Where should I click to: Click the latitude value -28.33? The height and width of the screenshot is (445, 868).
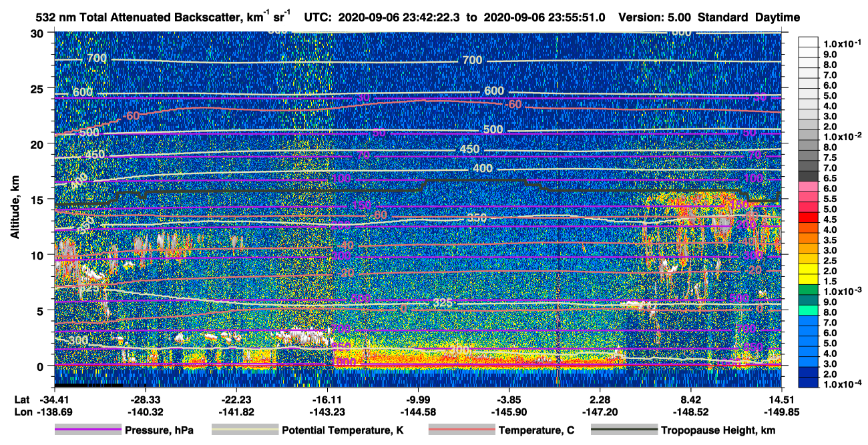click(x=146, y=400)
